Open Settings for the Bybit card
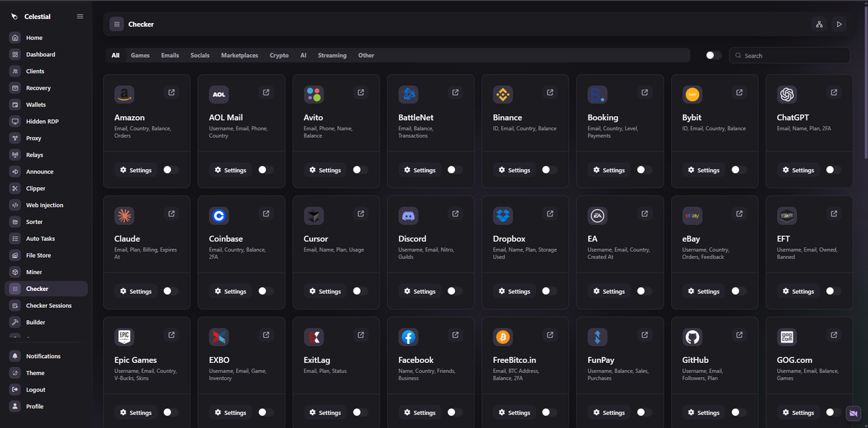Screen dimensions: 868x428 click(x=703, y=170)
